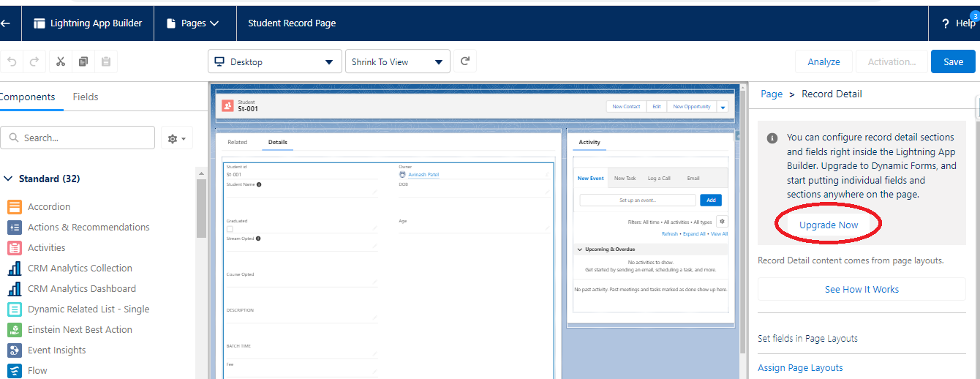Screen dimensions: 980x379
Task: Click the back arrow icon
Action: pos(6,23)
